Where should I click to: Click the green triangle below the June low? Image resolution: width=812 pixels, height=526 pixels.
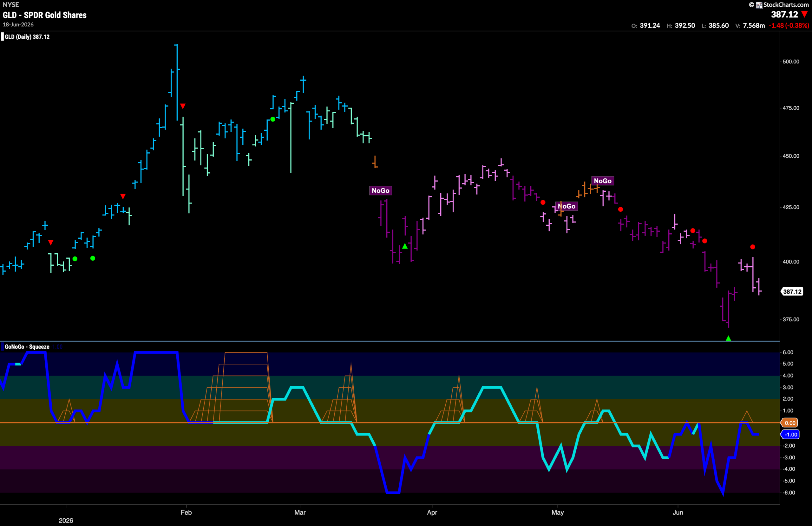tap(728, 338)
